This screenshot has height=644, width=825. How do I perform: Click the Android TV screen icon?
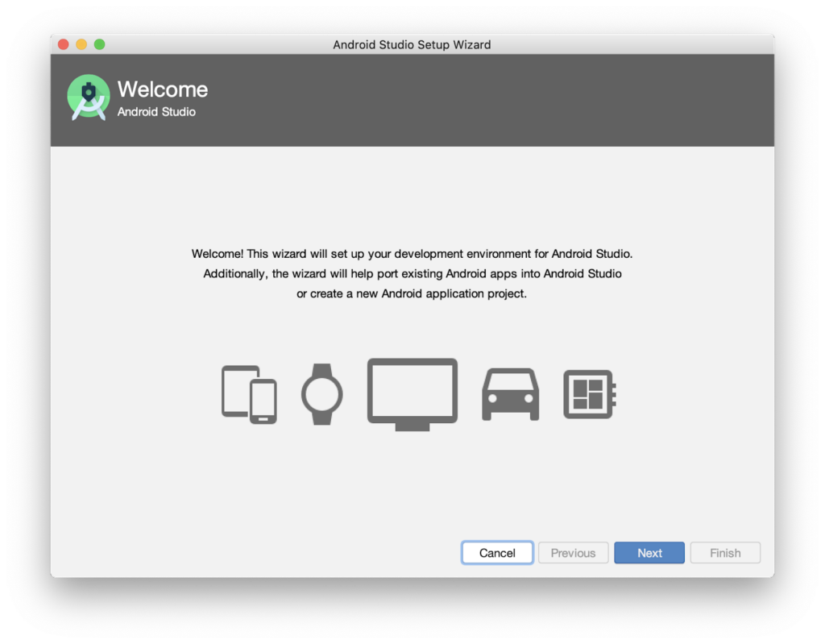[x=412, y=393]
